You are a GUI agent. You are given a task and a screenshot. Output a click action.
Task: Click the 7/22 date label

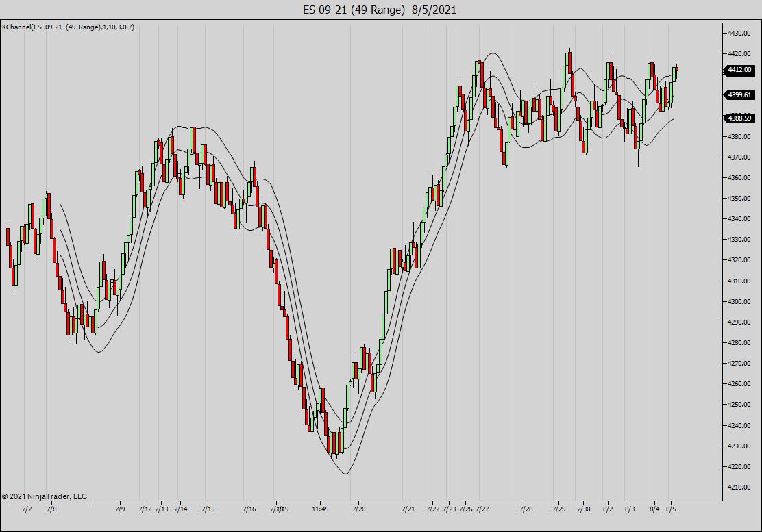pyautogui.click(x=433, y=509)
